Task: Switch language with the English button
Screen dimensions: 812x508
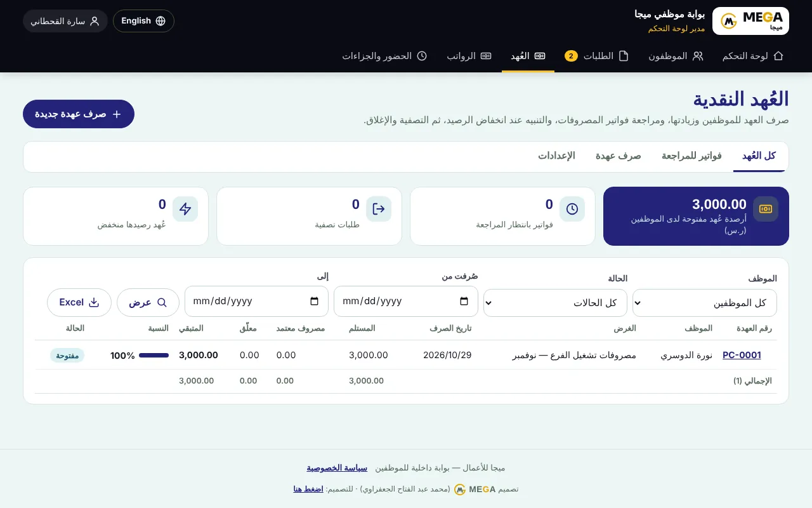Action: click(x=143, y=21)
